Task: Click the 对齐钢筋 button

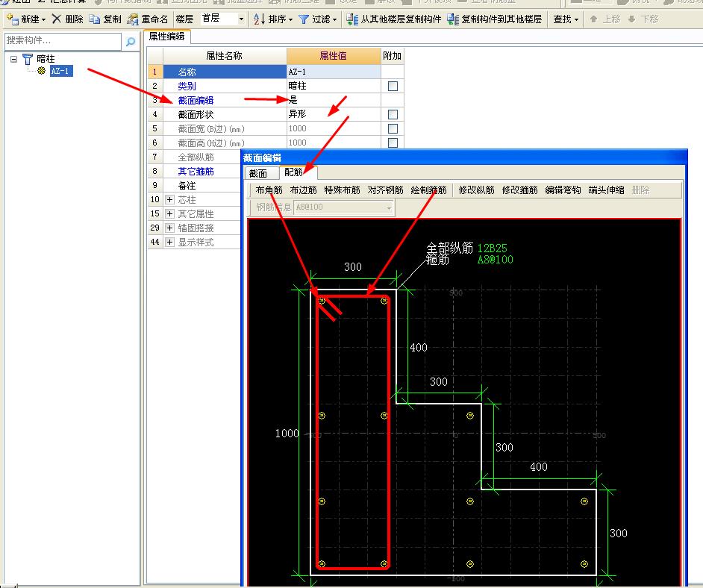Action: click(386, 190)
